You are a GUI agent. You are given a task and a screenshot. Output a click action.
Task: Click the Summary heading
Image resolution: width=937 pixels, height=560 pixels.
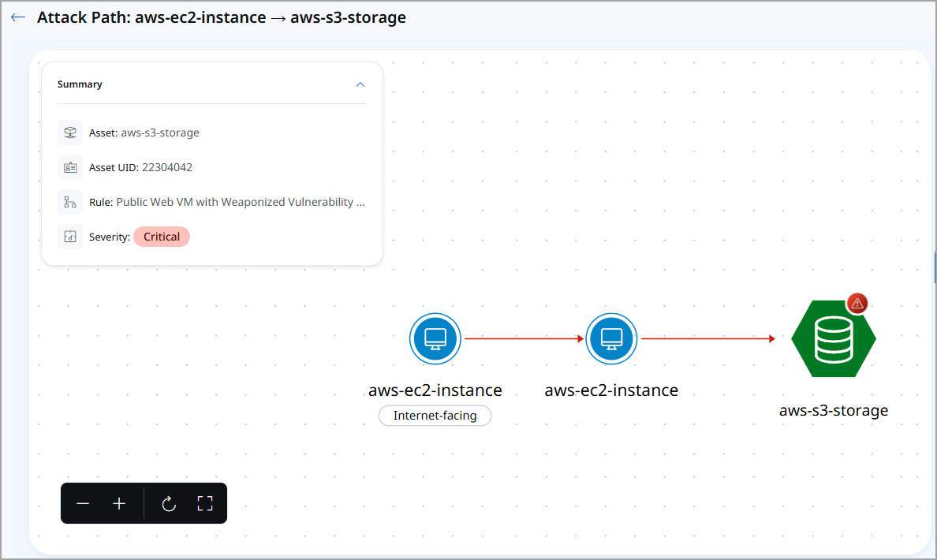coord(80,84)
